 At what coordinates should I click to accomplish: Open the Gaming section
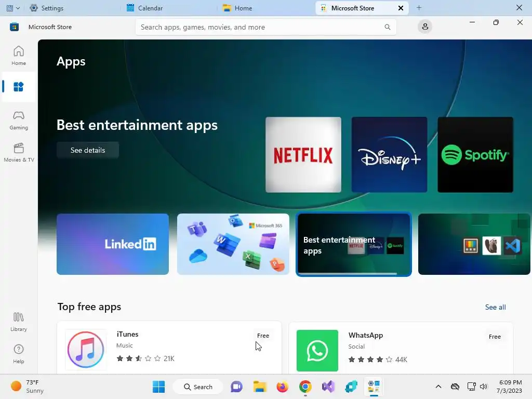19,120
